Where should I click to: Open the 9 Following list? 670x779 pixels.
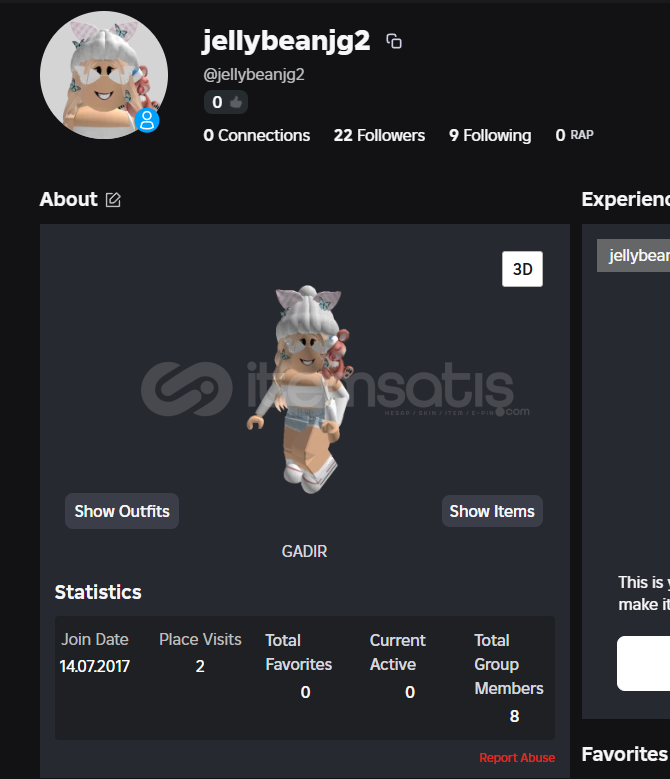pyautogui.click(x=490, y=135)
